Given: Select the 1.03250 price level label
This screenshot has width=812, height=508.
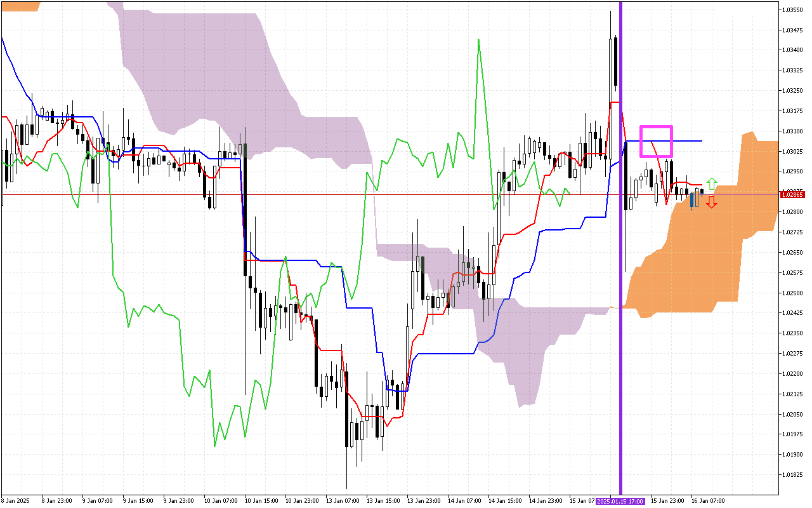Looking at the screenshot, I should (x=793, y=91).
